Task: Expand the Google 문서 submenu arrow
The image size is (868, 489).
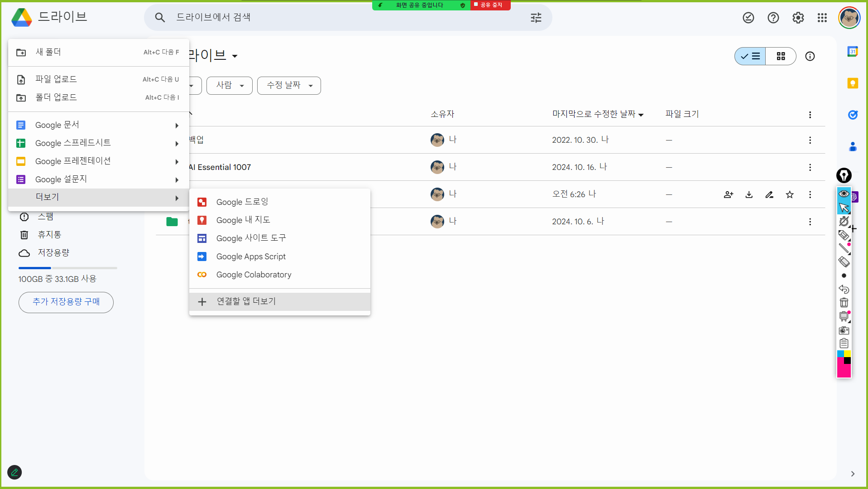Action: pyautogui.click(x=177, y=126)
